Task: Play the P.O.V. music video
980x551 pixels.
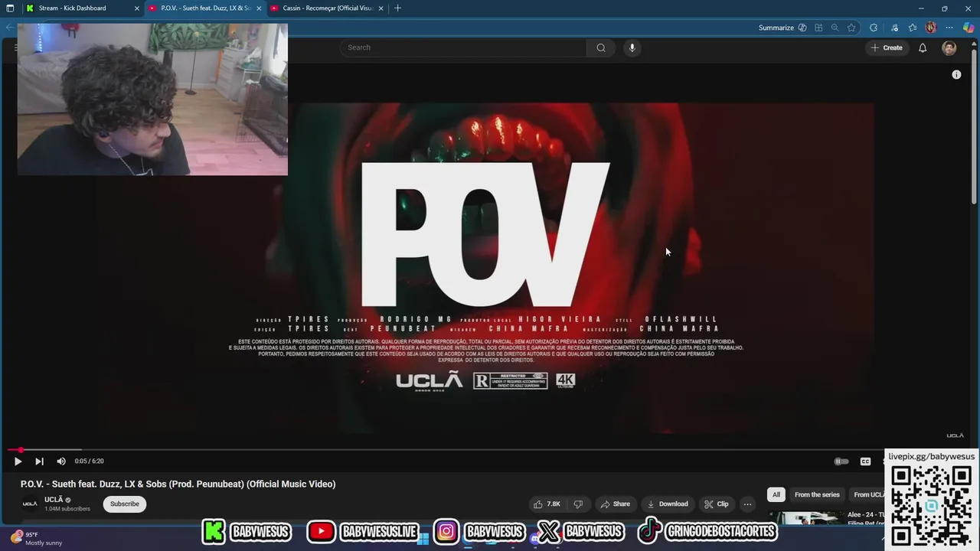Action: tap(18, 461)
